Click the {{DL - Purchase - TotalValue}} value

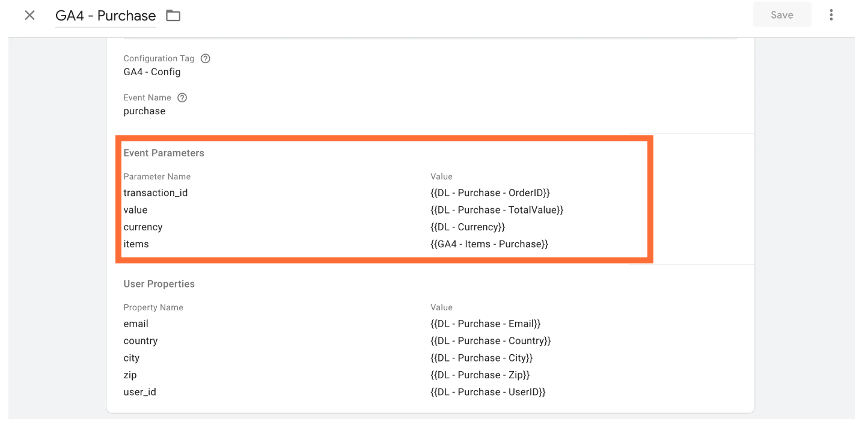[x=498, y=209]
